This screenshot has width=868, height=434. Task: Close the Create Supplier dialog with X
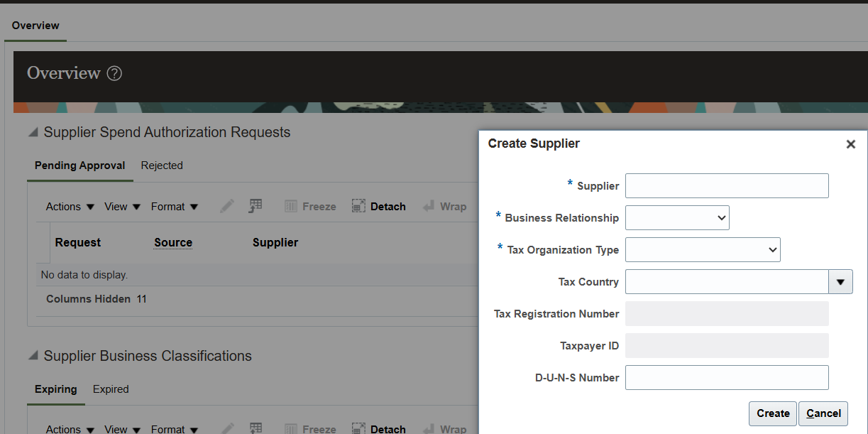pyautogui.click(x=850, y=144)
